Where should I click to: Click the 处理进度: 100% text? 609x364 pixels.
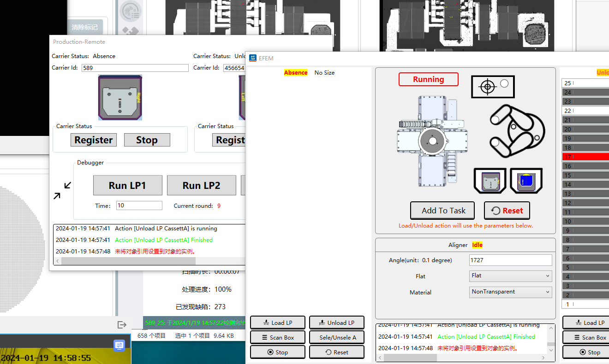tap(207, 289)
